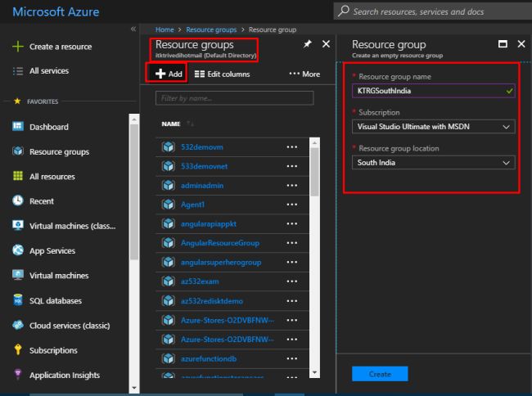This screenshot has height=396, width=532.
Task: Open Dashboard in the favorites list
Action: tap(49, 127)
